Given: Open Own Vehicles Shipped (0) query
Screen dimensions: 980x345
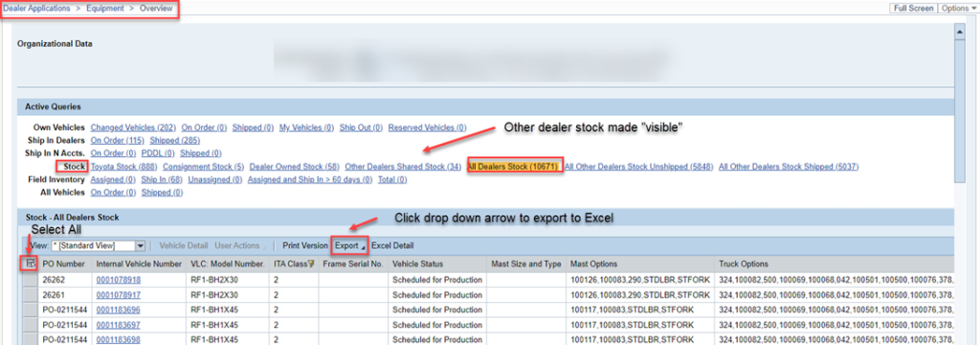Looking at the screenshot, I should 253,127.
